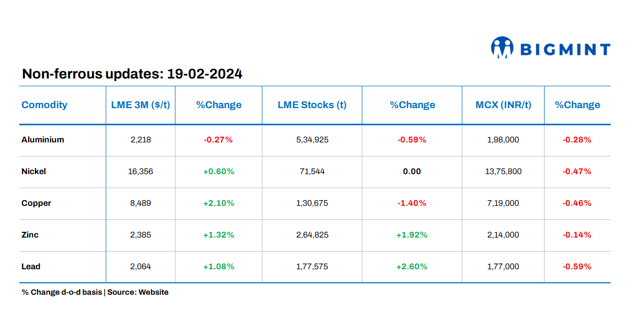Click the BIGMINT brand name text

pyautogui.click(x=565, y=50)
